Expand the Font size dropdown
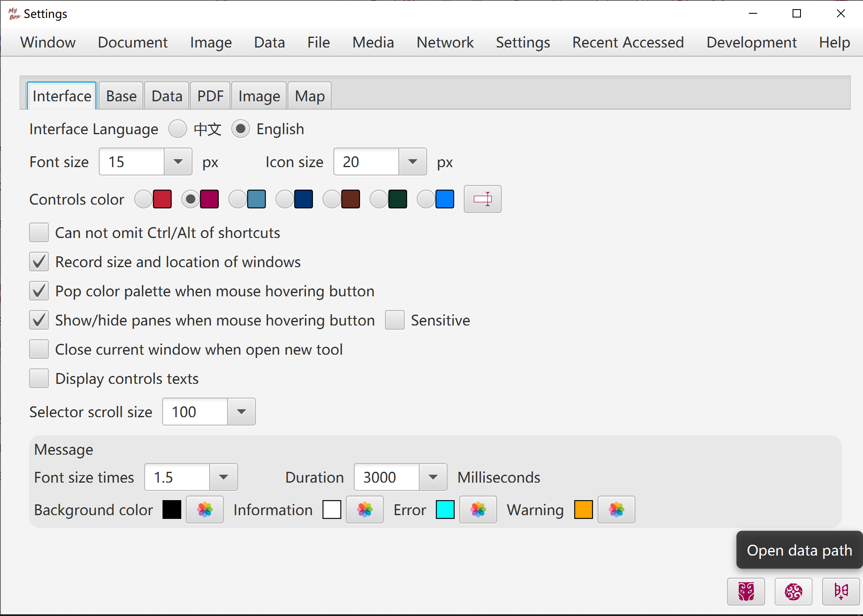Image resolution: width=863 pixels, height=616 pixels. 178,162
